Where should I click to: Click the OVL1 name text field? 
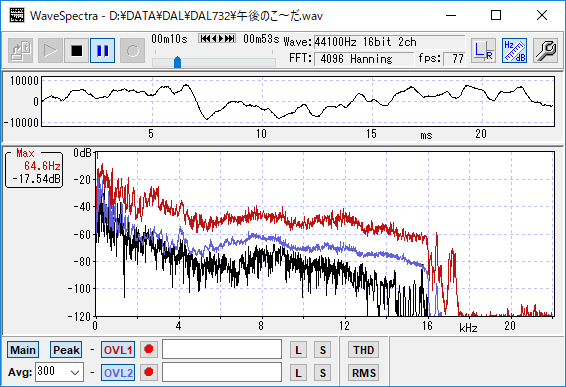pyautogui.click(x=222, y=349)
